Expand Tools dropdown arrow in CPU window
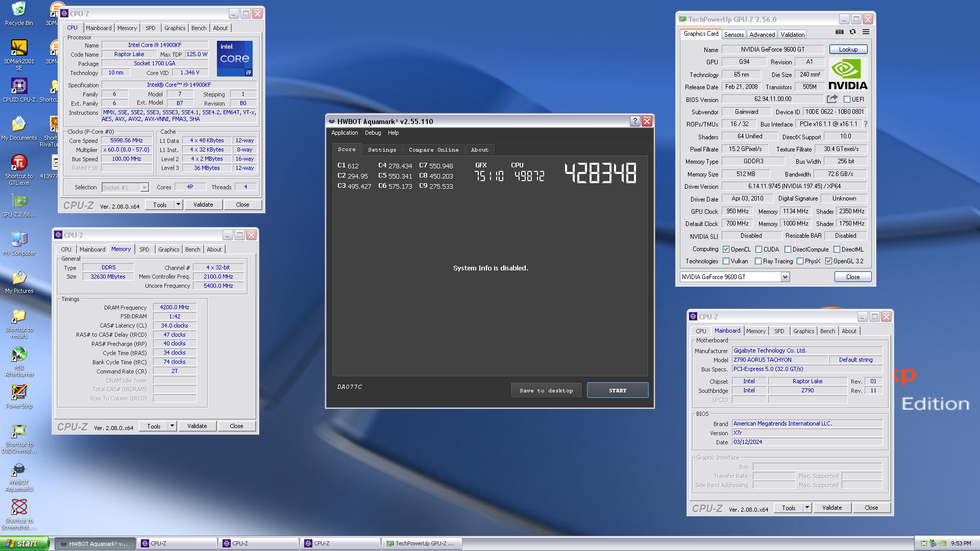 pos(178,205)
